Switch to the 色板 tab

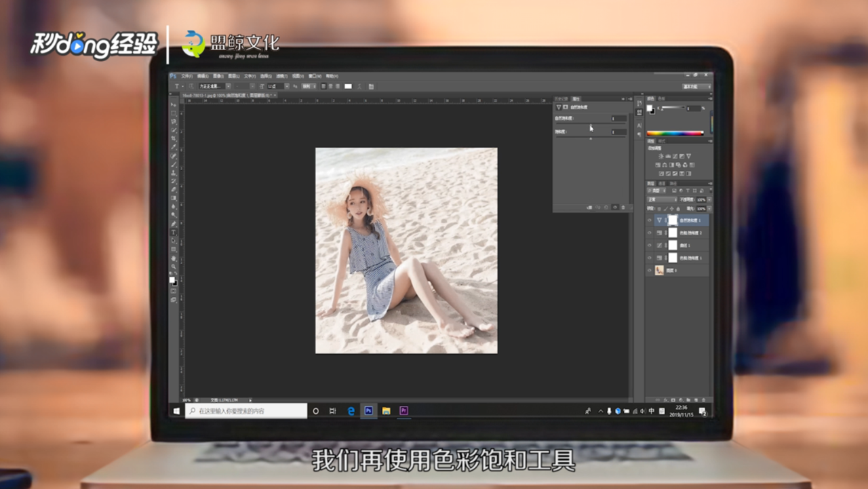tap(662, 98)
